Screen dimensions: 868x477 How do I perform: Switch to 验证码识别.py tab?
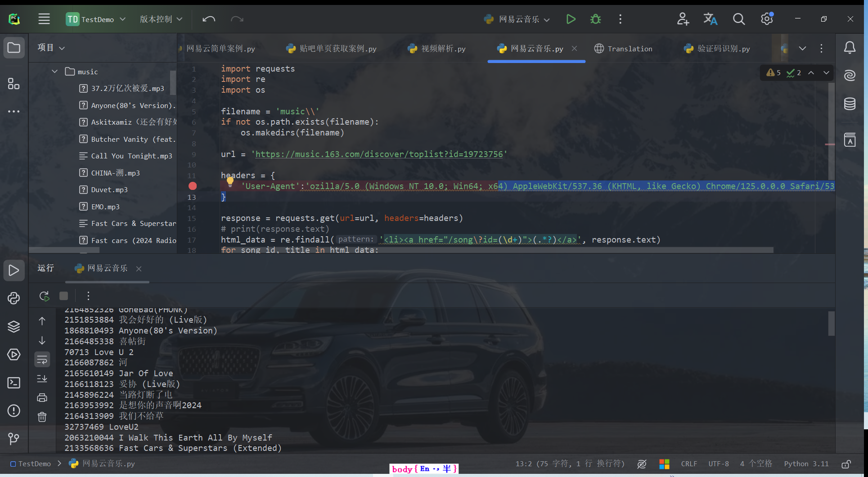717,49
